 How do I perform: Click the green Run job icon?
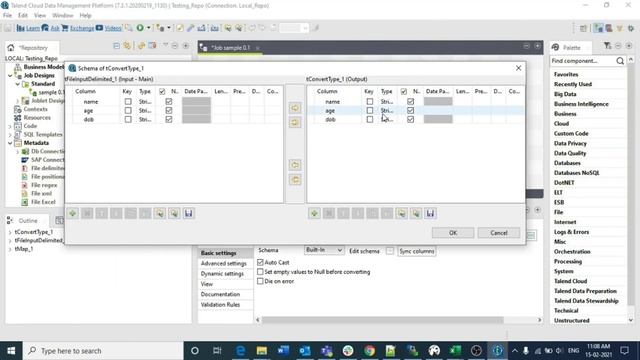coord(140,28)
